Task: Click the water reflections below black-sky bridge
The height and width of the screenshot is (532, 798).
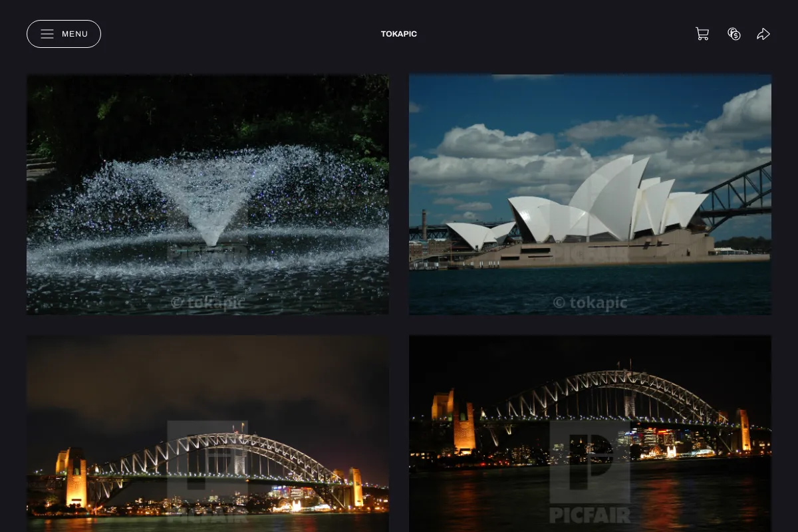Action: tap(590, 499)
